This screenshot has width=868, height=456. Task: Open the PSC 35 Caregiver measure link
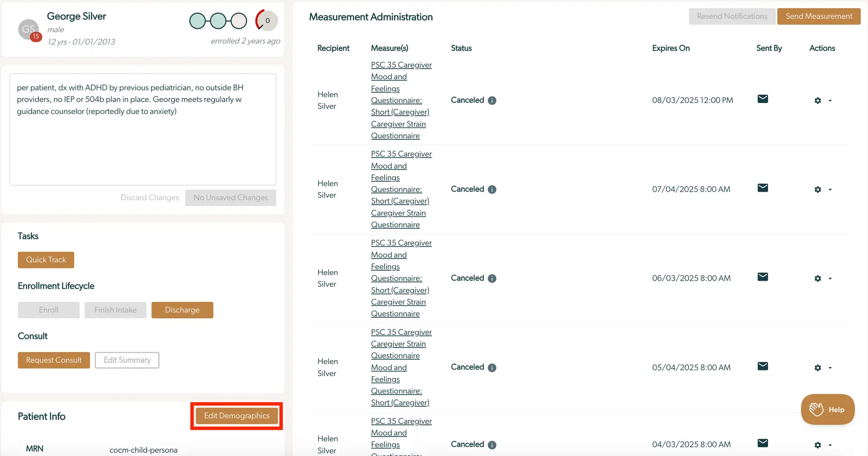click(401, 65)
